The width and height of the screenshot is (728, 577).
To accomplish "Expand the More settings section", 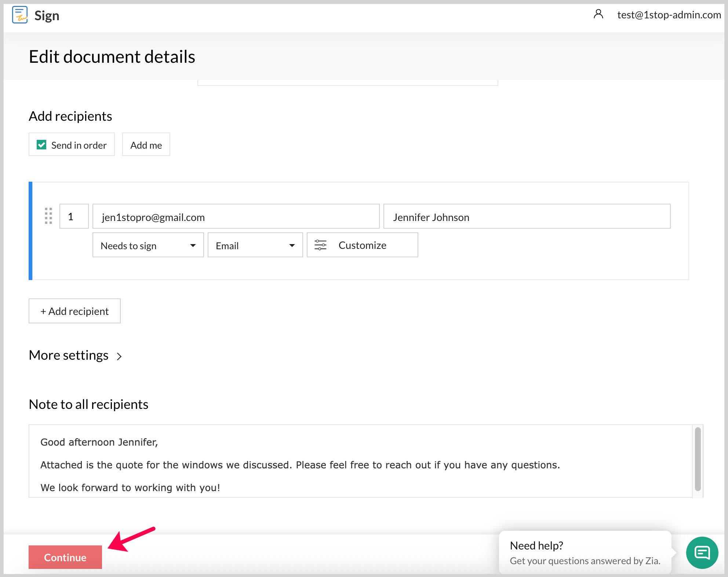I will click(69, 355).
